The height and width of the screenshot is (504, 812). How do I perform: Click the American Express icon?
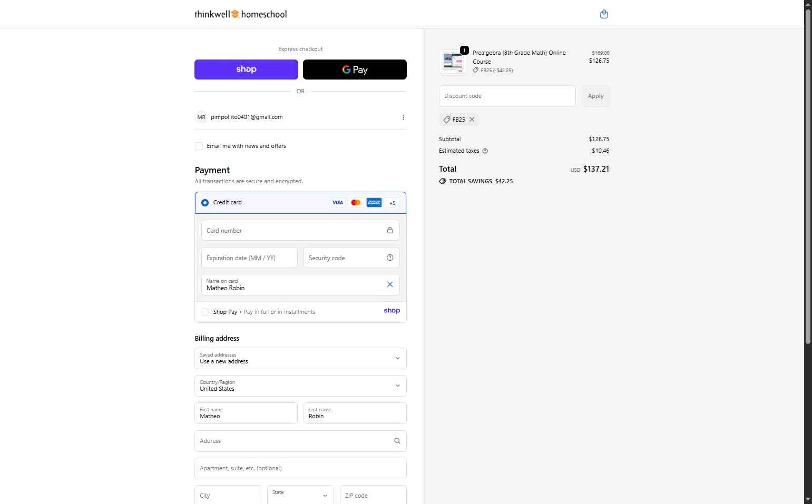[374, 203]
